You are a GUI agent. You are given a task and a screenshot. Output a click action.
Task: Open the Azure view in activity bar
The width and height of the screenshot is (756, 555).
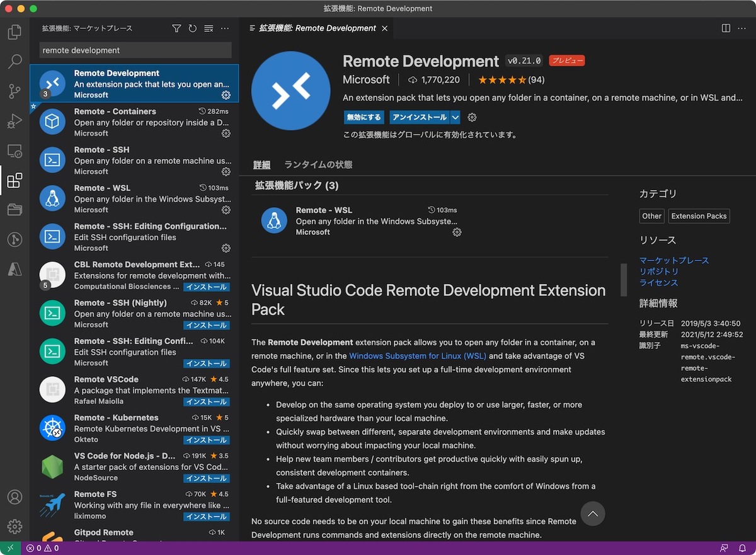coord(14,269)
